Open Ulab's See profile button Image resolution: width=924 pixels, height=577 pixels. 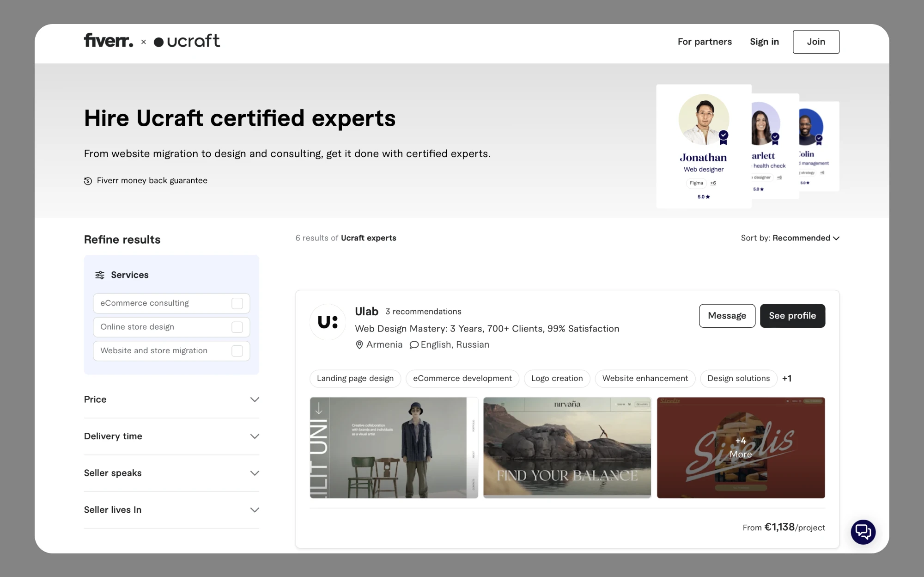pos(792,316)
